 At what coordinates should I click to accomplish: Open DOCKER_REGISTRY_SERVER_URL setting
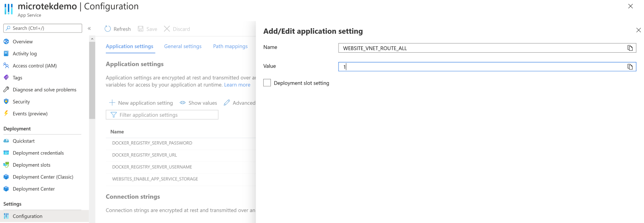coord(144,155)
